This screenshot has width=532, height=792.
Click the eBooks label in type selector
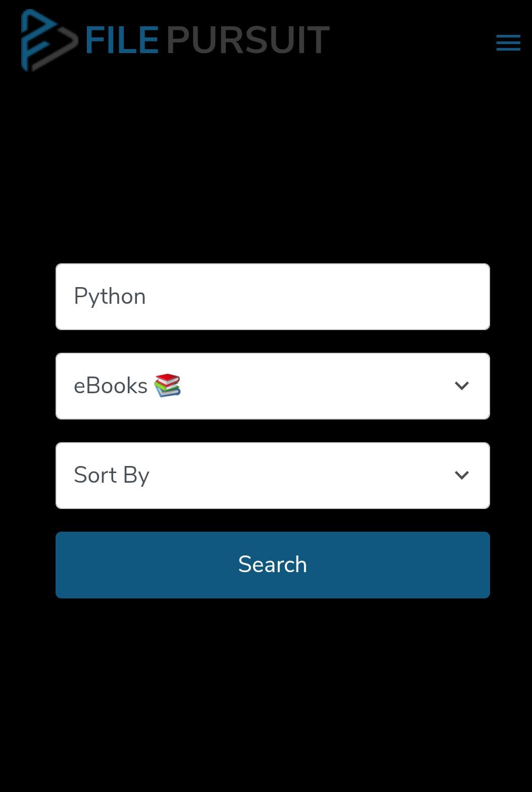(111, 386)
